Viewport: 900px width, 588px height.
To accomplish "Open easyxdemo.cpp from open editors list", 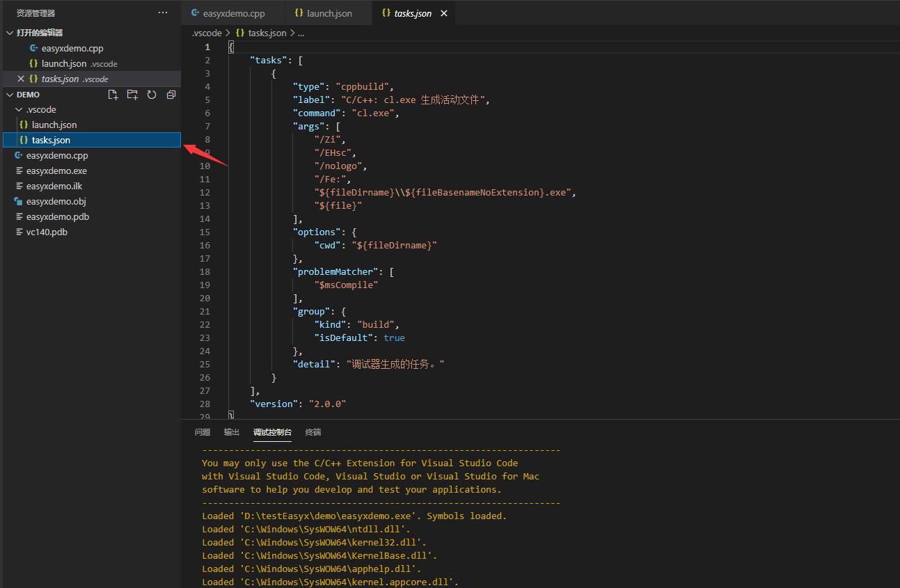I will click(90, 48).
